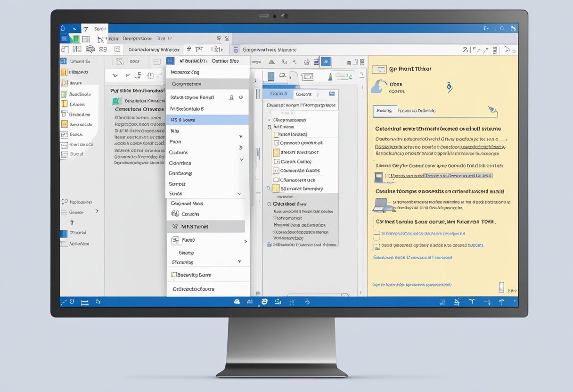
Task: Select the radio button below the checkbox group
Action: point(269,204)
